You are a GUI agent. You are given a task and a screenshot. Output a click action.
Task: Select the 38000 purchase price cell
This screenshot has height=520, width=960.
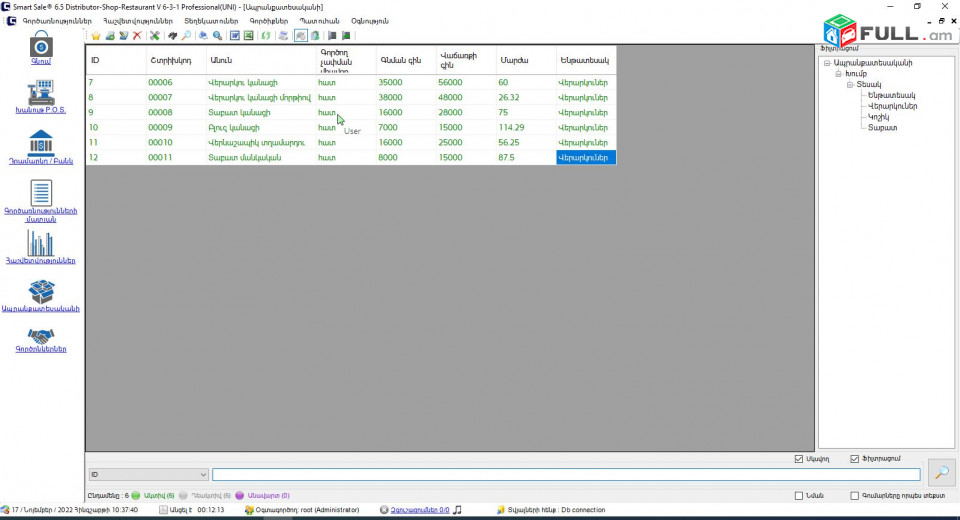coord(405,97)
